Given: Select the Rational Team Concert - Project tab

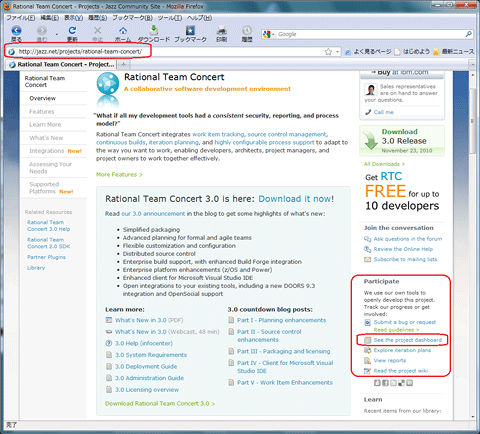Looking at the screenshot, I should click(x=61, y=64).
